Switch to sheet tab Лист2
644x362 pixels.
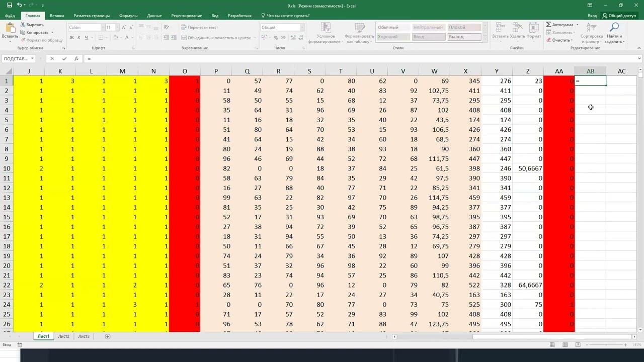(x=63, y=336)
